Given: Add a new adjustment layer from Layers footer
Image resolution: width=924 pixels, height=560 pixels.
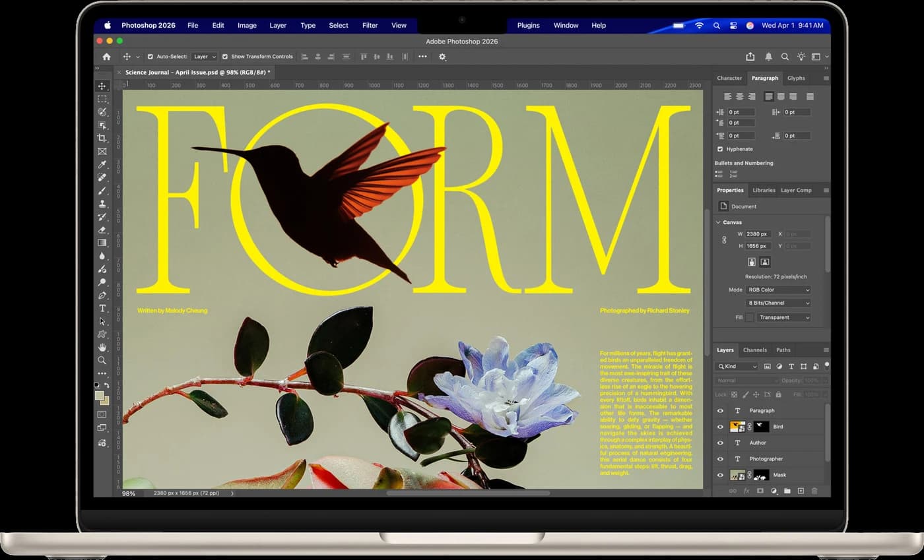Looking at the screenshot, I should [774, 491].
